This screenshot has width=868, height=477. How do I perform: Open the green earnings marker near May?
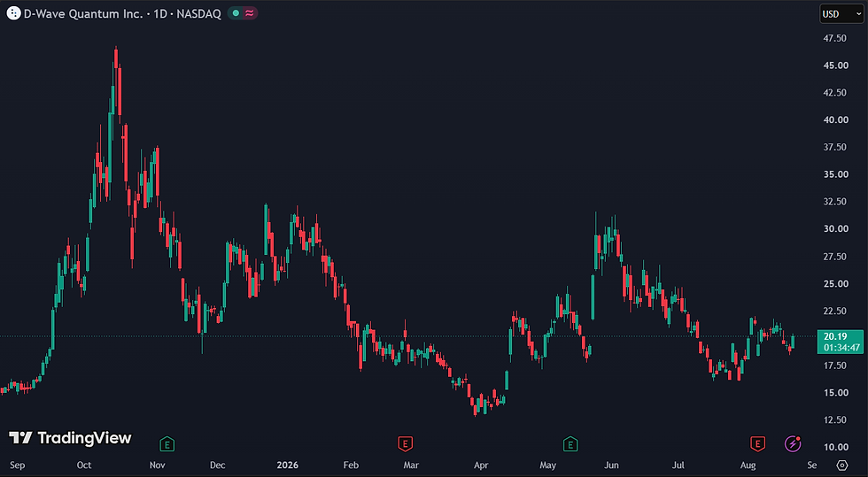(x=570, y=443)
